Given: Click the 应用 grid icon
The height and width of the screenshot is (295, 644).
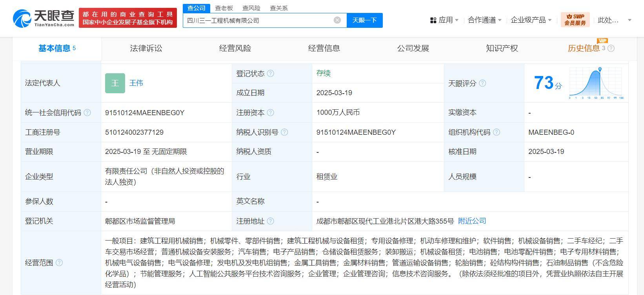Looking at the screenshot, I should pyautogui.click(x=433, y=20).
